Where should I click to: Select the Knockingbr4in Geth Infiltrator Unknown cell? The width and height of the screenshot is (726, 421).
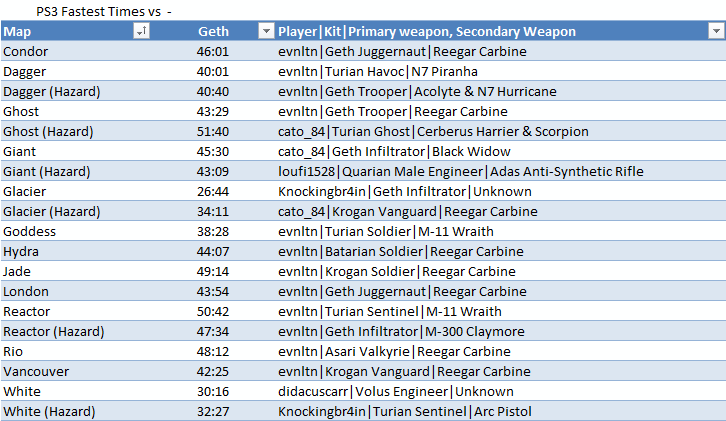pos(501,191)
